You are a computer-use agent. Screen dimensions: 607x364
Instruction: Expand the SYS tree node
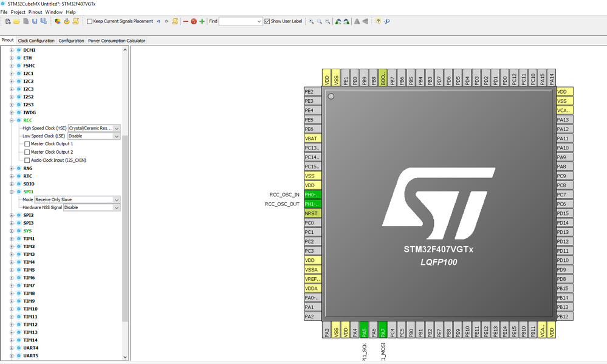[12, 231]
